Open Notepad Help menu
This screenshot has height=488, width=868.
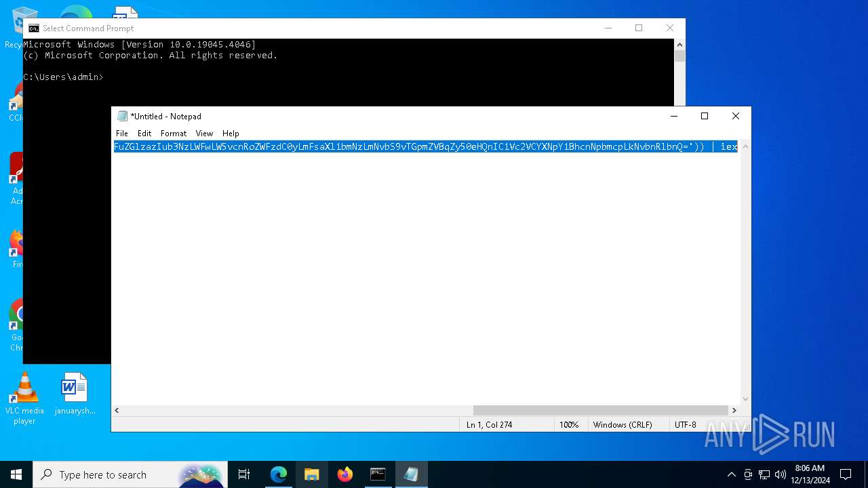pyautogui.click(x=231, y=134)
